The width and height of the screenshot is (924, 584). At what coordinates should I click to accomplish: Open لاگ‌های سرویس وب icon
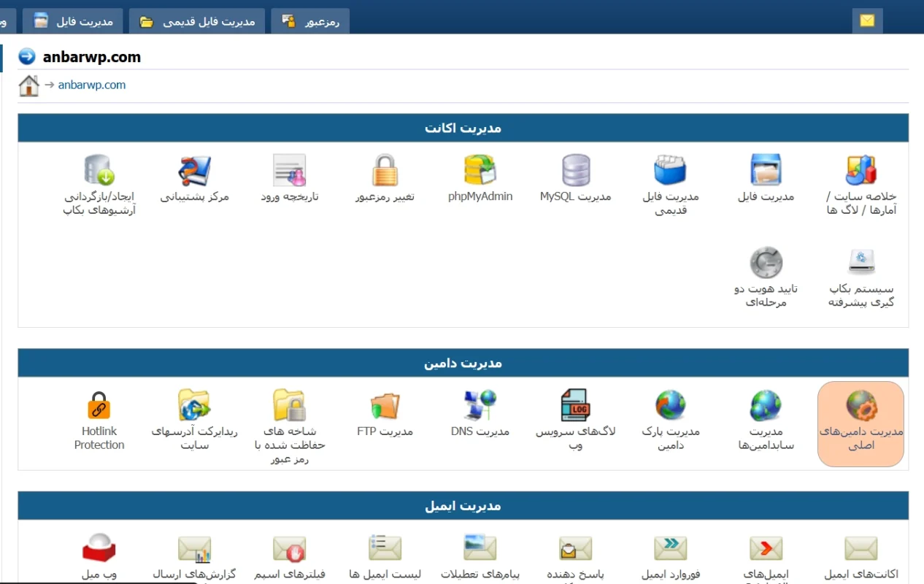click(576, 406)
